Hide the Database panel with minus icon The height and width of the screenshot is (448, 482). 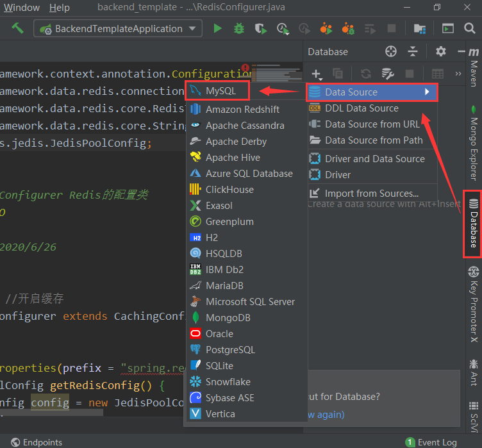click(461, 51)
